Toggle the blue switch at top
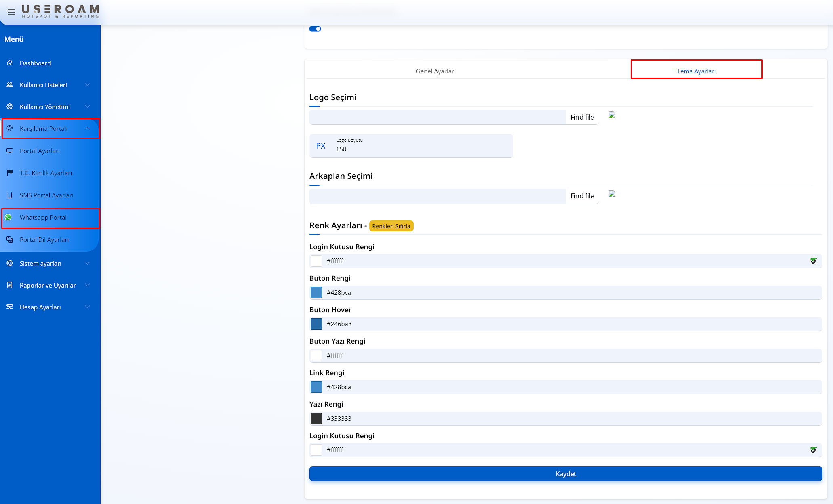The width and height of the screenshot is (833, 504). [x=315, y=29]
